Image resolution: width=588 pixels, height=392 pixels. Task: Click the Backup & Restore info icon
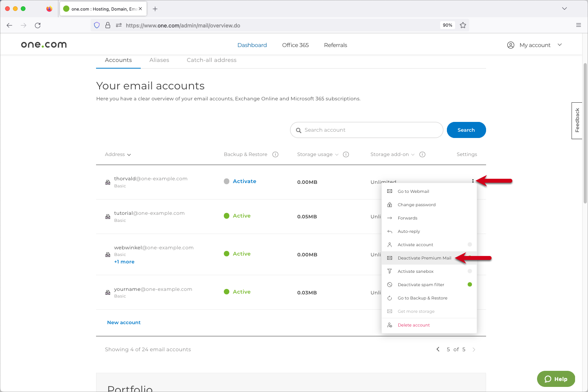275,154
